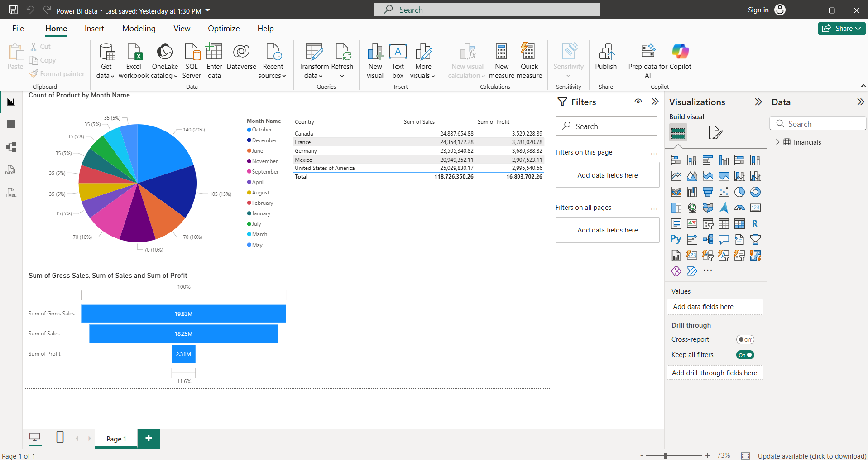Publish the report
The width and height of the screenshot is (868, 460).
606,57
